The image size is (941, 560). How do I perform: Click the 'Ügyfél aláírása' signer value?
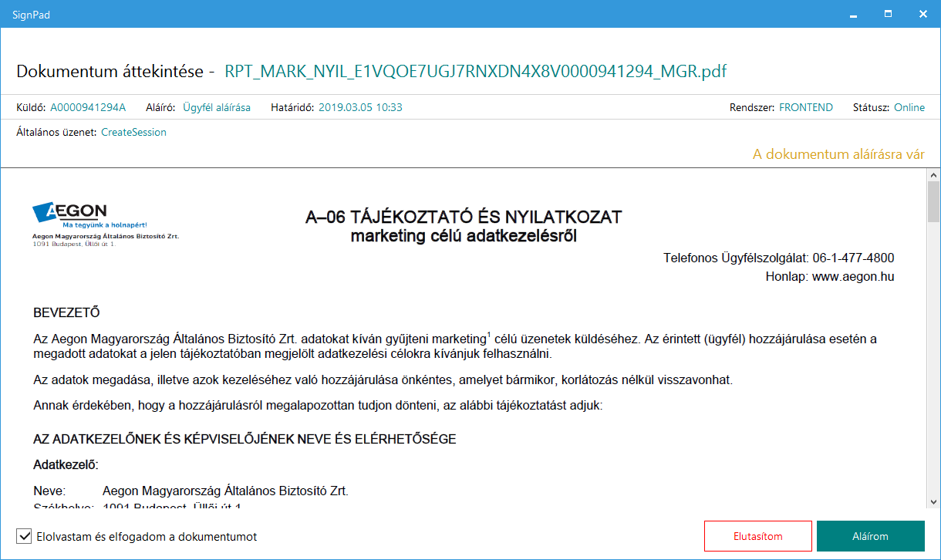tap(216, 107)
